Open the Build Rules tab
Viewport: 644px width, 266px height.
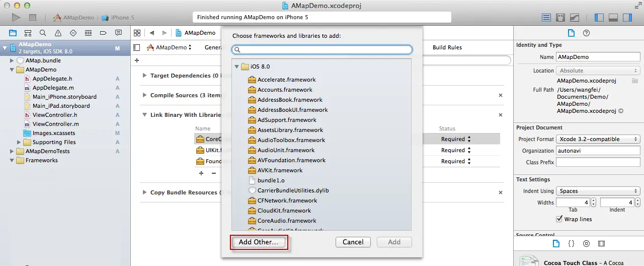coord(447,47)
